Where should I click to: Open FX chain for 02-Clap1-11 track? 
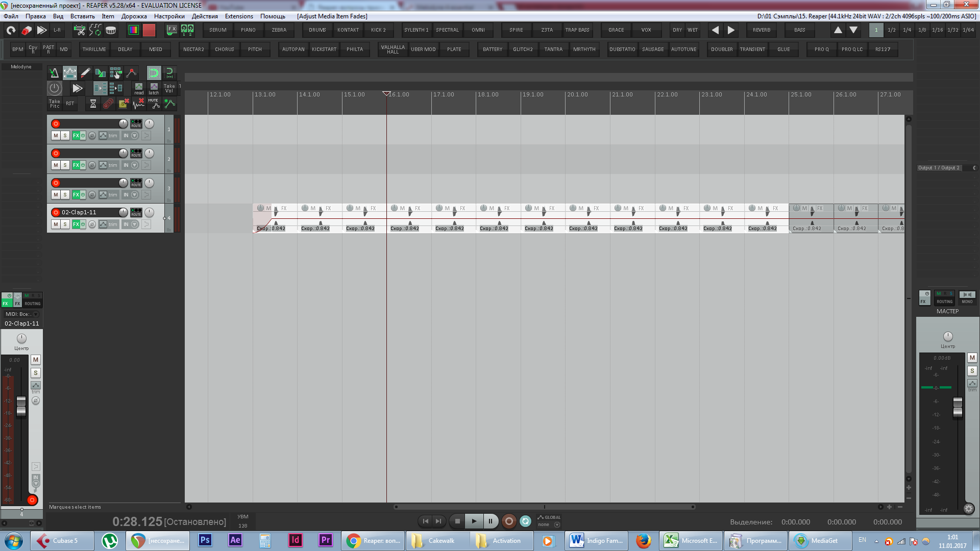pos(76,224)
